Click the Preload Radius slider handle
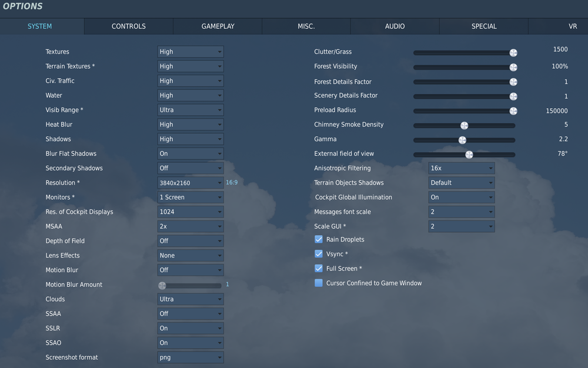This screenshot has height=368, width=588. [x=513, y=111]
